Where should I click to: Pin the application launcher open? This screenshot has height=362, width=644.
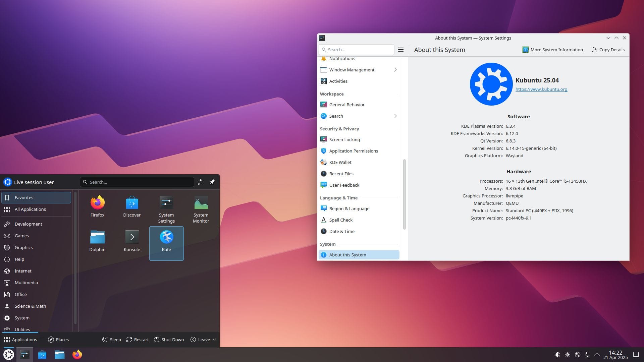212,182
